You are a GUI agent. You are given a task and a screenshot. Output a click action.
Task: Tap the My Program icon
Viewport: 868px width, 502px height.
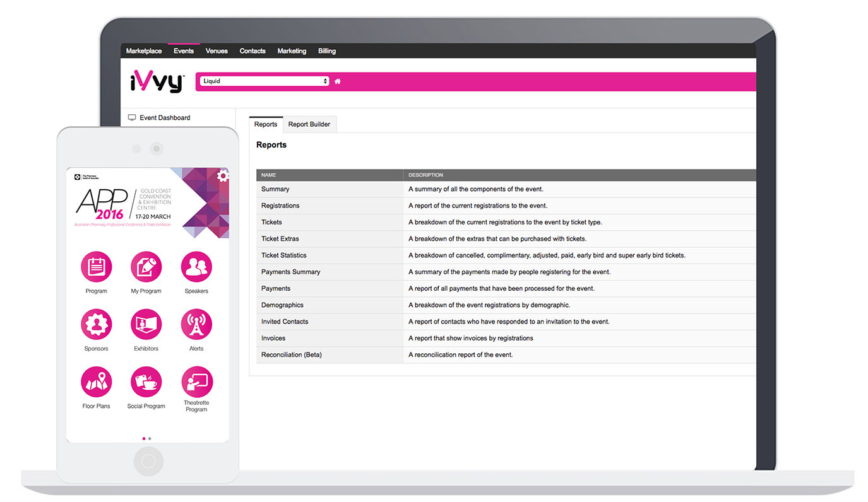[146, 267]
